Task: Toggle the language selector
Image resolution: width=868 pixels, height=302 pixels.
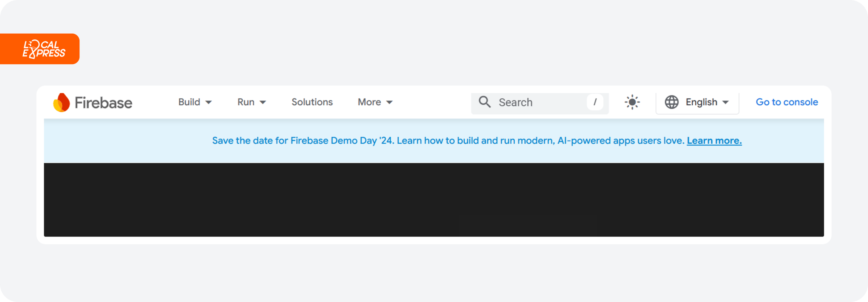Action: (697, 102)
